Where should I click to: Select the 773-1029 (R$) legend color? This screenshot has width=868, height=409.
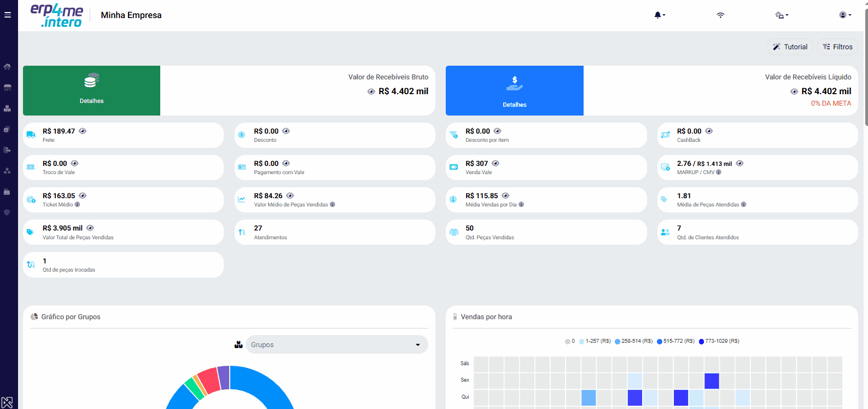[701, 342]
